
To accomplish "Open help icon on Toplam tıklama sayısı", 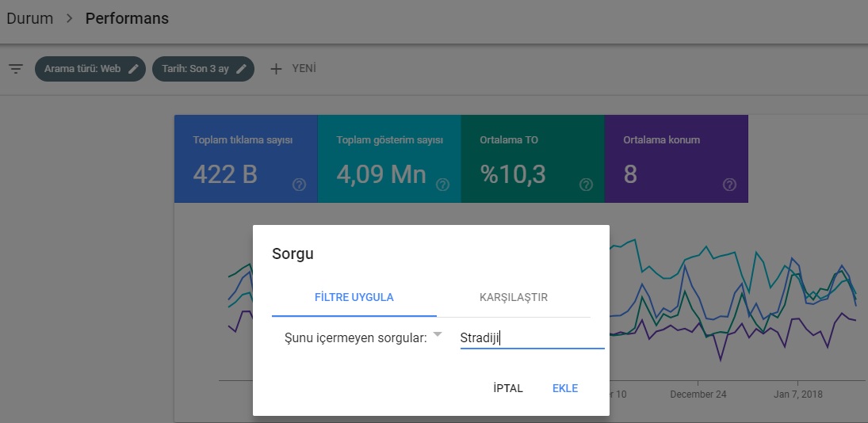I will [x=299, y=185].
